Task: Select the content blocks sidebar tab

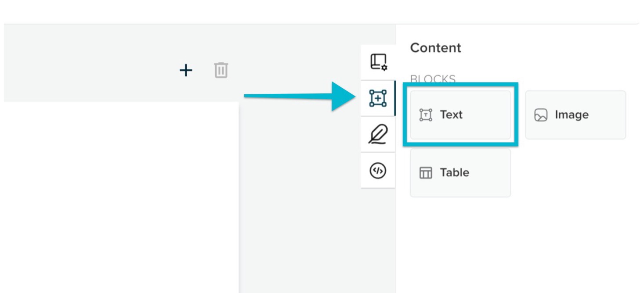Action: tap(378, 98)
